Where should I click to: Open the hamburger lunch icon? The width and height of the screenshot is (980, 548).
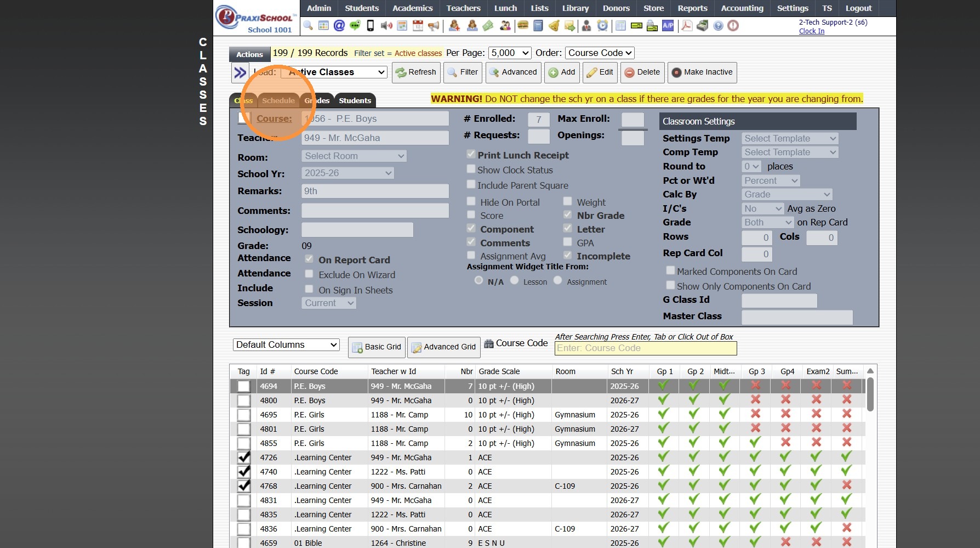522,26
